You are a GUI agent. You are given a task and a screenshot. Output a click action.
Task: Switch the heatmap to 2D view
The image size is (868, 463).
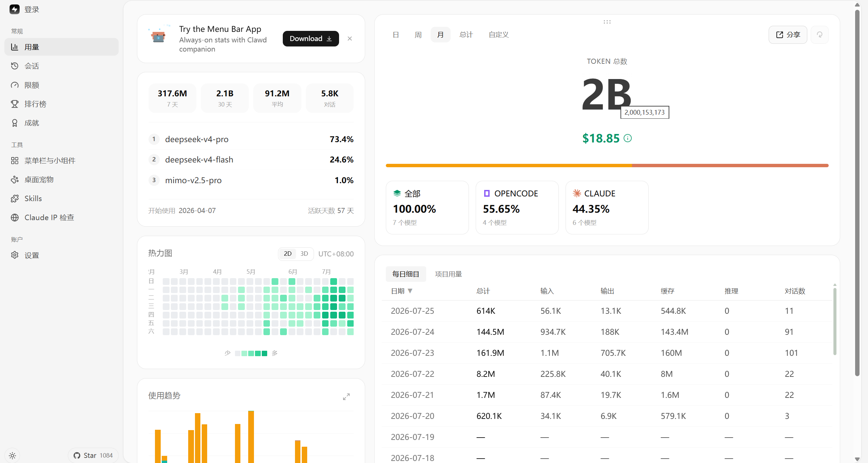click(288, 254)
